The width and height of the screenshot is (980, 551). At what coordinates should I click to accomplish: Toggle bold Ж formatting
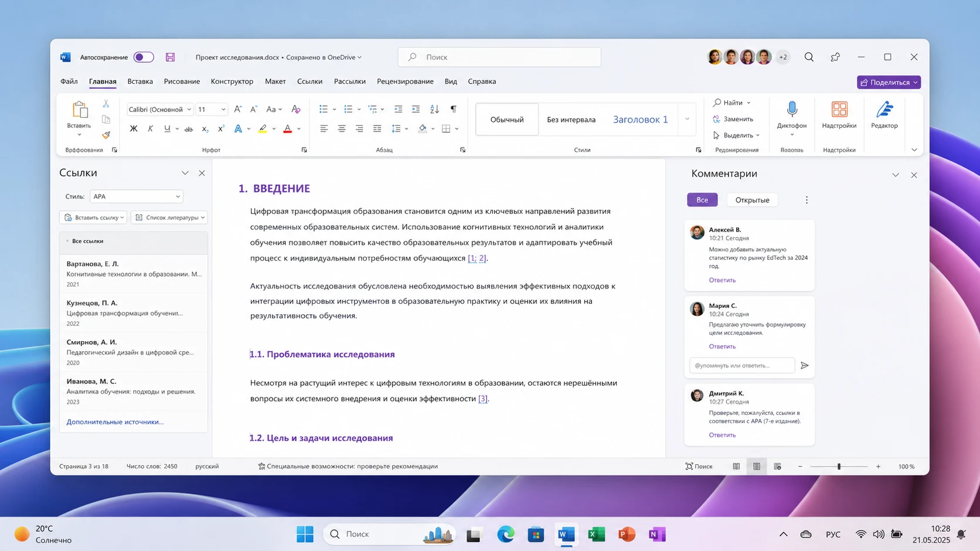pyautogui.click(x=134, y=128)
